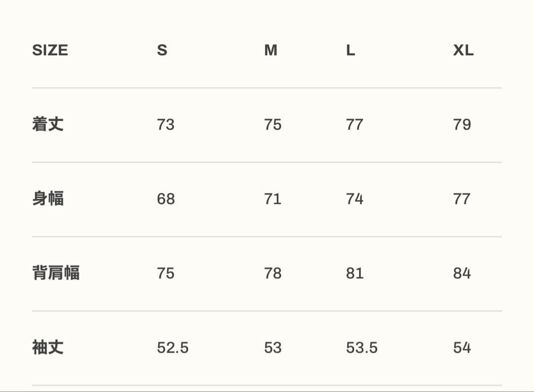534x392 pixels.
Task: Click the 背肩幅 value 84 for size XL
Action: point(462,273)
